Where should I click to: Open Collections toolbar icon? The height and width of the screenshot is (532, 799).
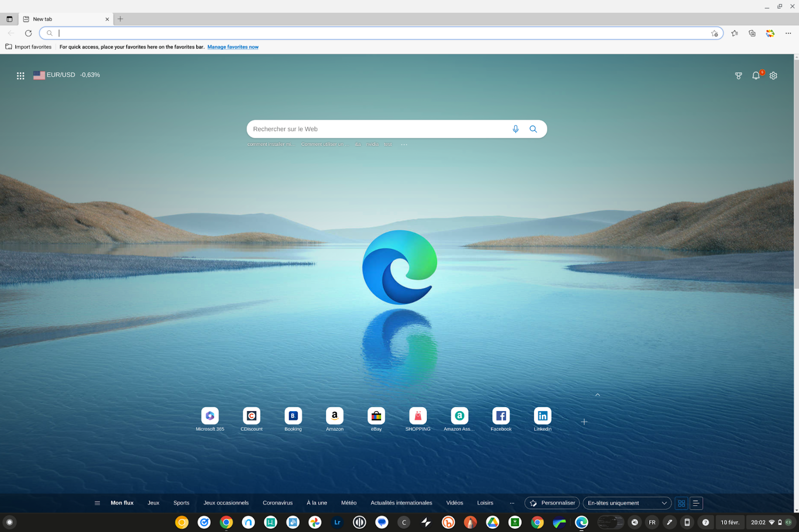click(x=752, y=33)
